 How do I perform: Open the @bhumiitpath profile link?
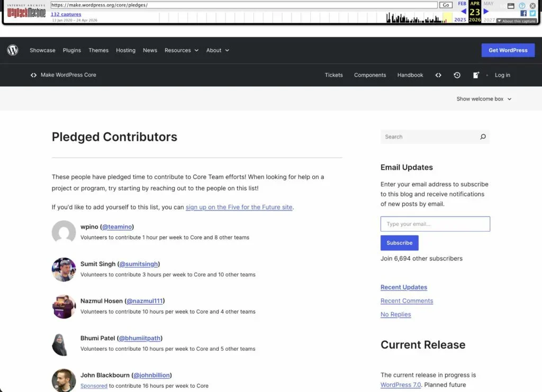pos(140,338)
